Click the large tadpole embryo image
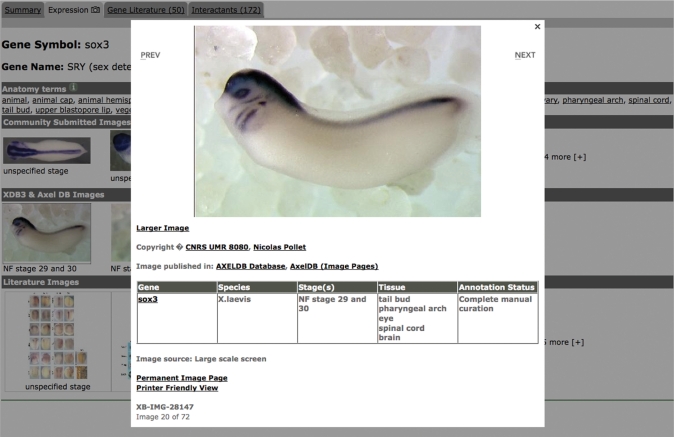The height and width of the screenshot is (437, 674). tap(337, 121)
